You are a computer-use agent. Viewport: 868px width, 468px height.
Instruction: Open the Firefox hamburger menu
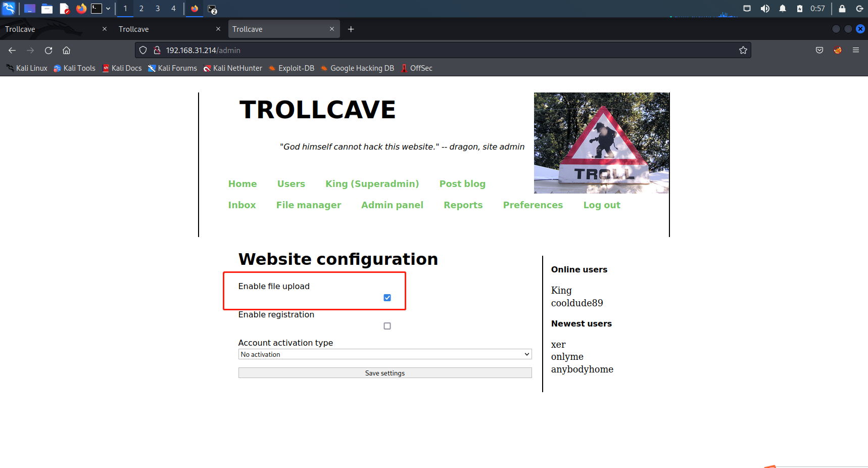856,50
